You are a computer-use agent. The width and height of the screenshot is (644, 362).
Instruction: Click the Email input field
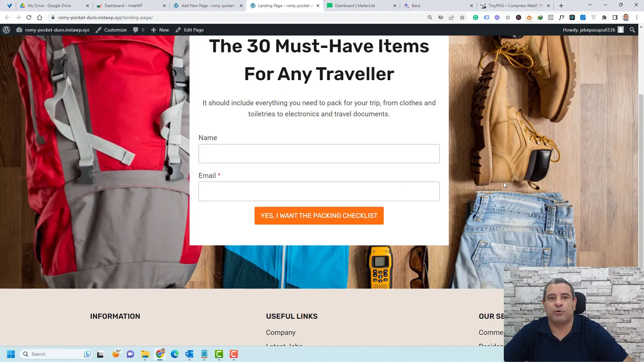coord(319,191)
